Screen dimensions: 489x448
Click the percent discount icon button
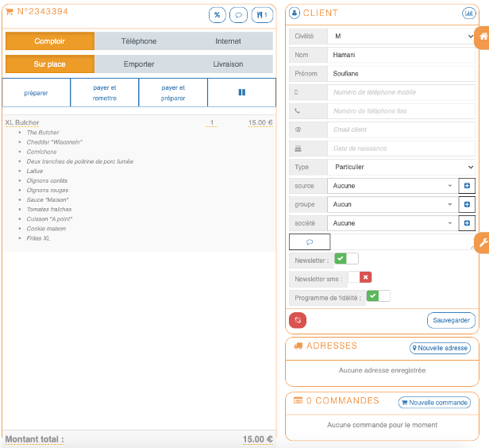click(x=217, y=15)
